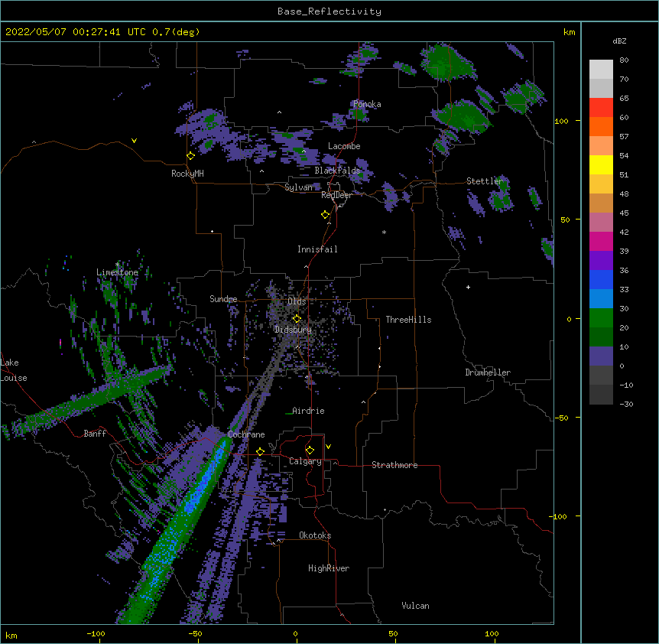659x644 pixels.
Task: Click the 0 tick on bottom axis
Action: [295, 633]
